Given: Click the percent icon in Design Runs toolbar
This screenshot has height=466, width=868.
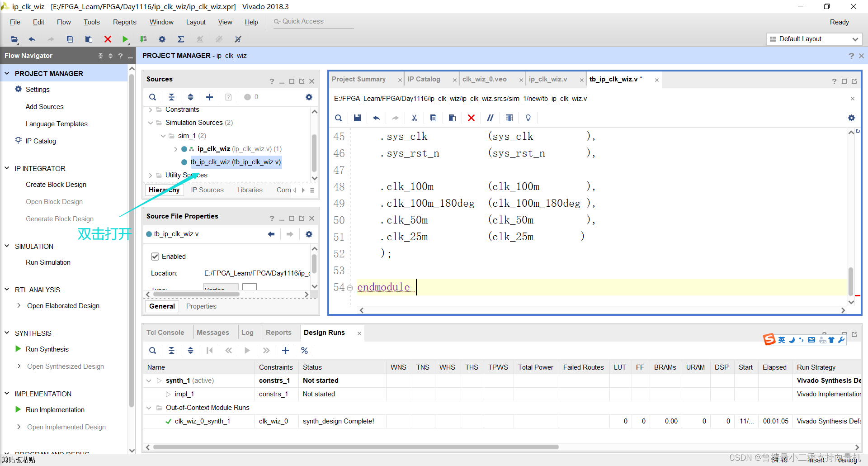Looking at the screenshot, I should [304, 350].
